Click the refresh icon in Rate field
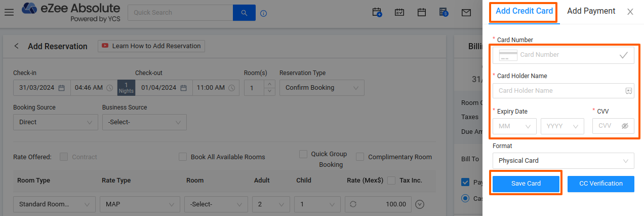The image size is (644, 216). tap(353, 204)
